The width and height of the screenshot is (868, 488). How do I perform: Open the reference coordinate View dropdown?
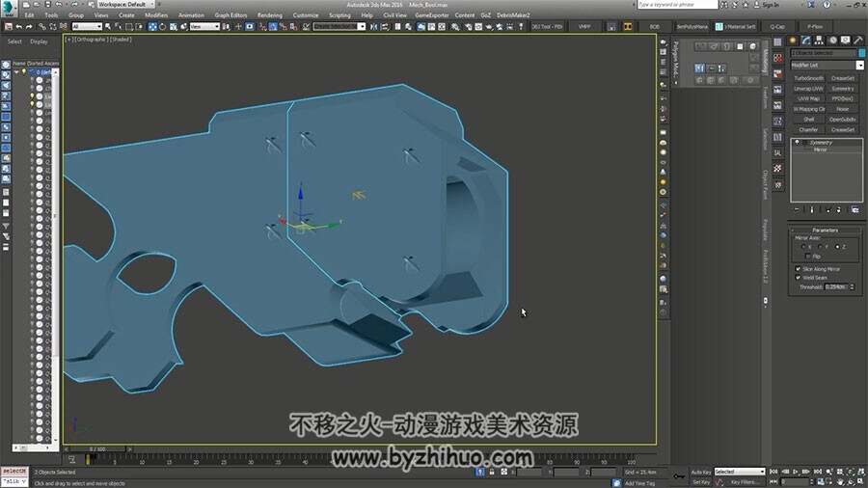point(204,27)
